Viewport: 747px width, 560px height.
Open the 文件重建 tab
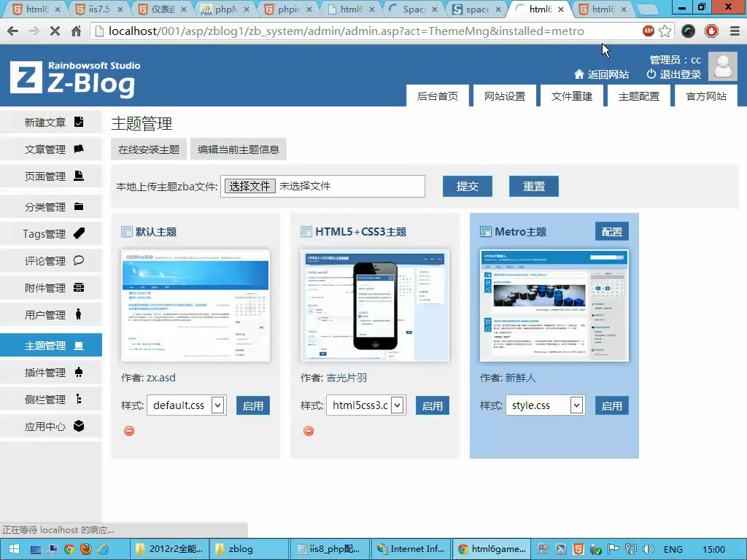[572, 96]
